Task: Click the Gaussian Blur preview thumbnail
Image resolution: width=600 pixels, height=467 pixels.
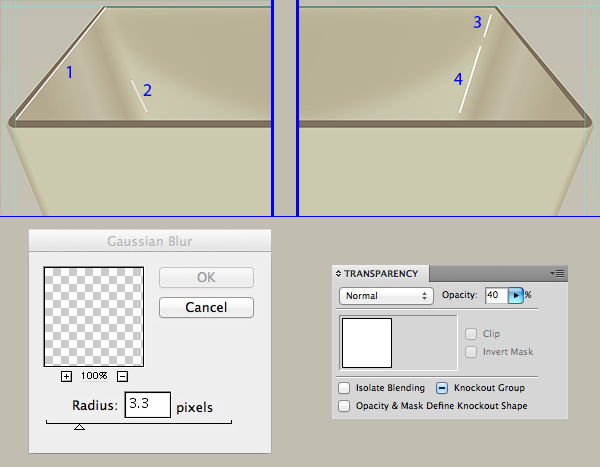Action: (x=94, y=317)
